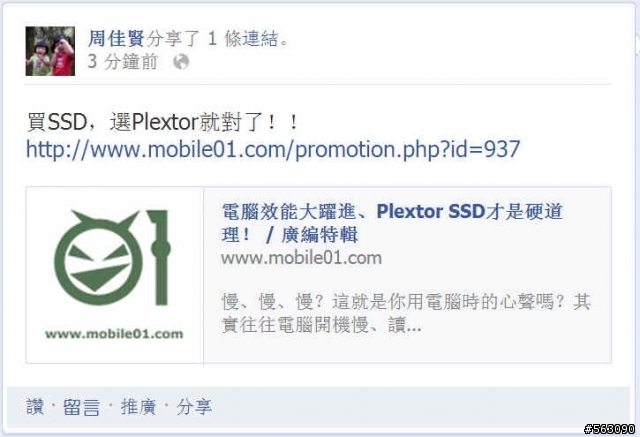Click the '/ 廣編特輯' portion of the title

tap(312, 235)
